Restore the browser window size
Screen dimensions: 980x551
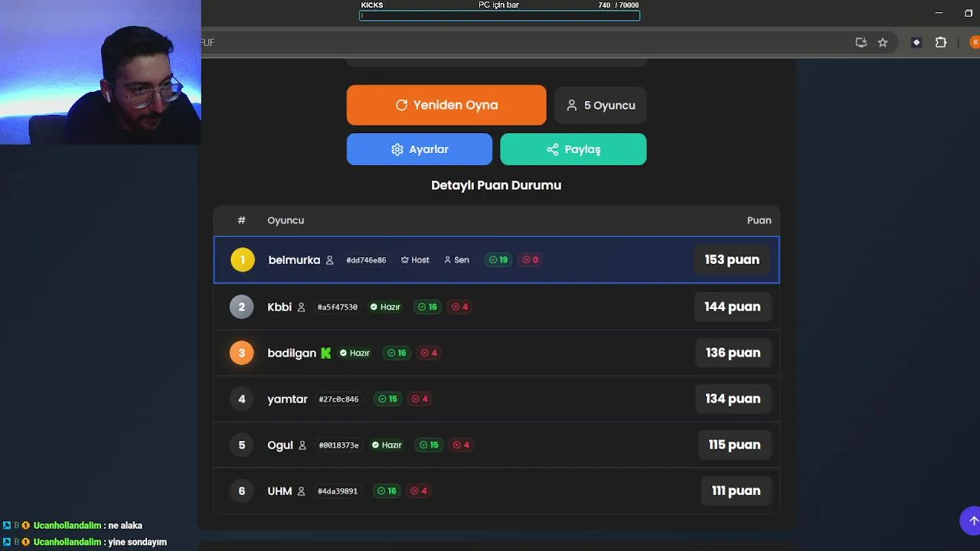(969, 13)
